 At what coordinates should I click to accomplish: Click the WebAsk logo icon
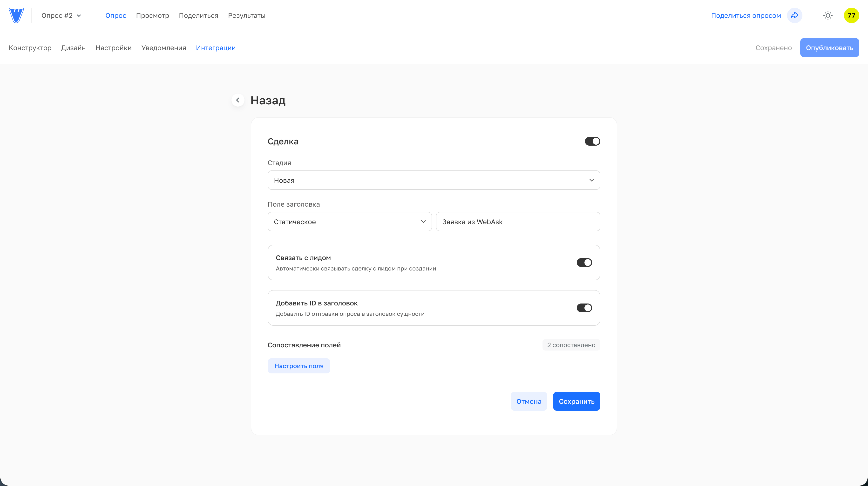pyautogui.click(x=16, y=15)
